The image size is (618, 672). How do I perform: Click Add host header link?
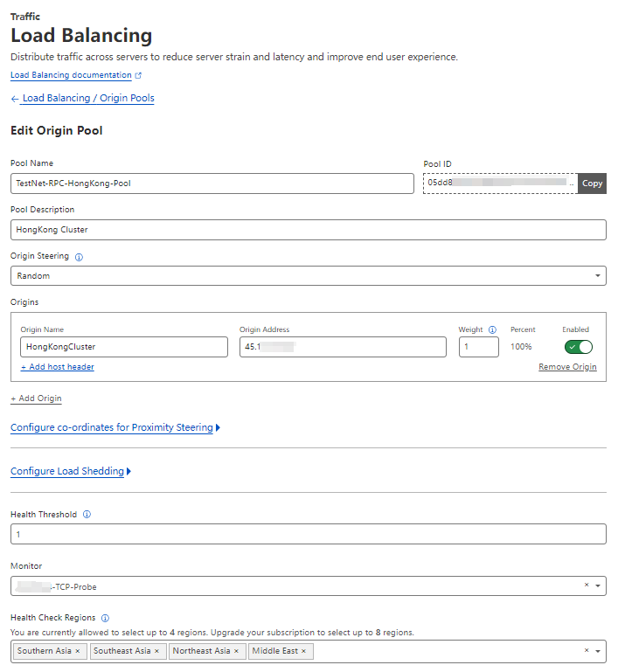(58, 367)
